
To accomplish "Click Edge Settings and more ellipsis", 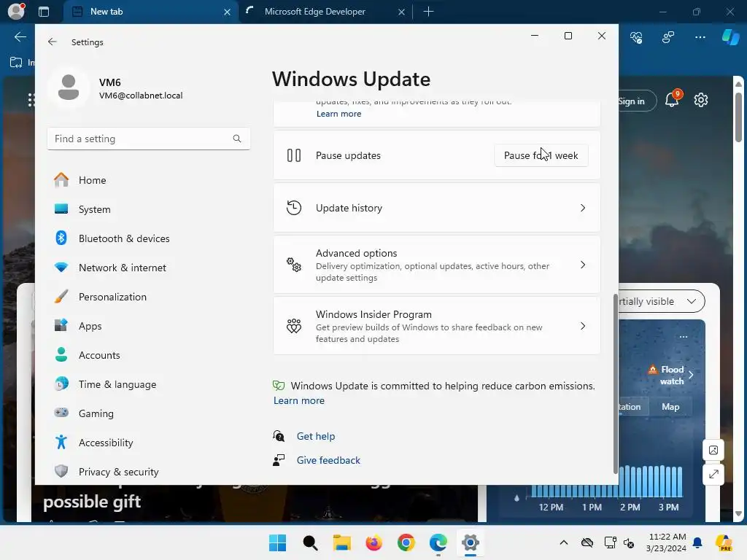I will point(700,37).
